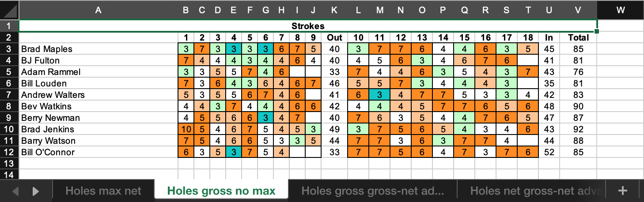Select the Holes gross no max tab
The height and width of the screenshot is (202, 644).
(221, 191)
